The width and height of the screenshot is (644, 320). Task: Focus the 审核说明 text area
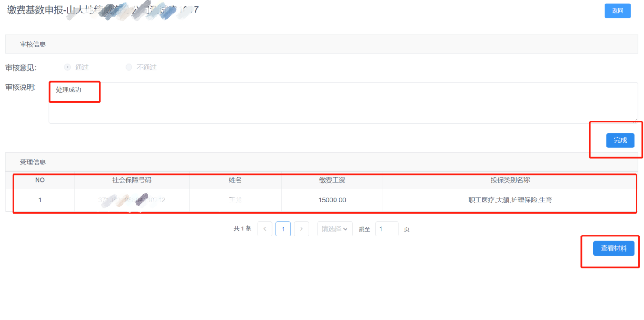pos(343,103)
